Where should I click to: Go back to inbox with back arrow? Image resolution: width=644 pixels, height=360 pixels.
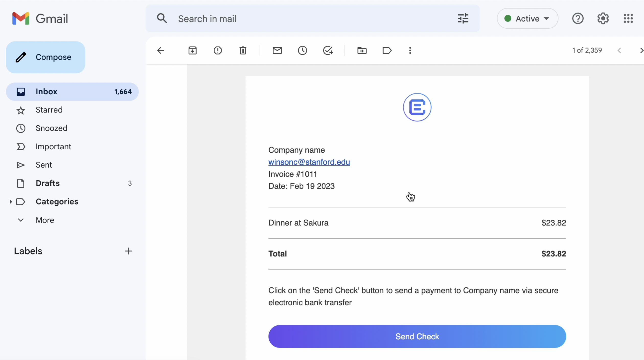(x=160, y=50)
